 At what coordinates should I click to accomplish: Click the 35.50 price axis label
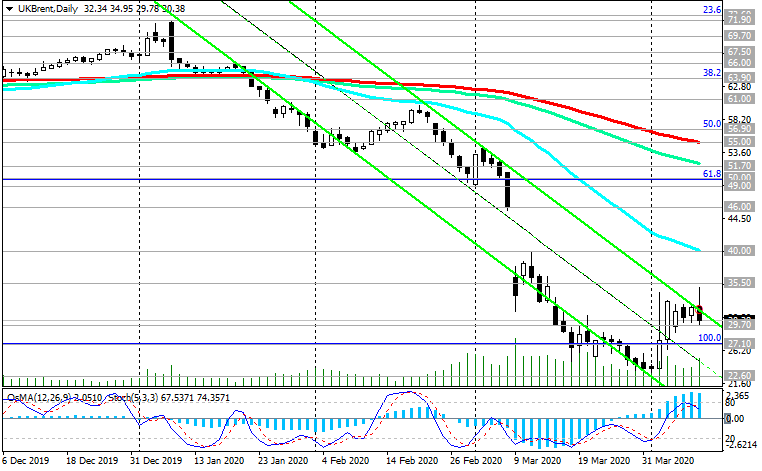pyautogui.click(x=739, y=284)
